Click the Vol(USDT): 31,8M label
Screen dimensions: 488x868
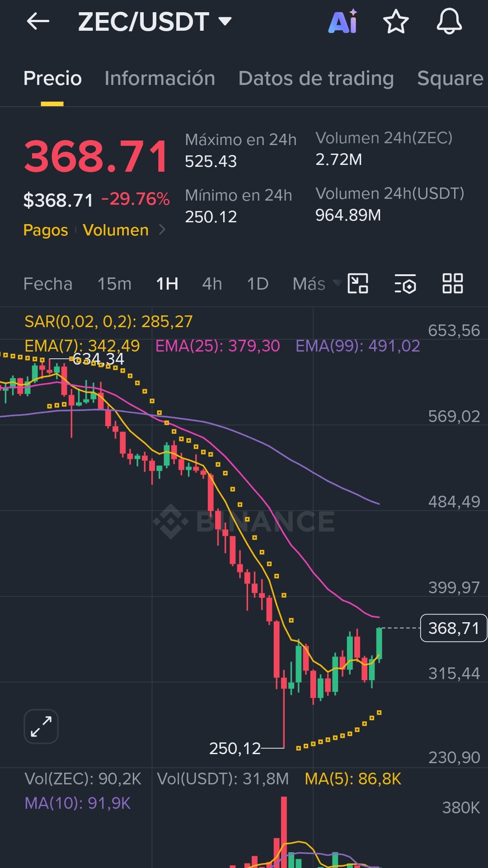pos(223,779)
